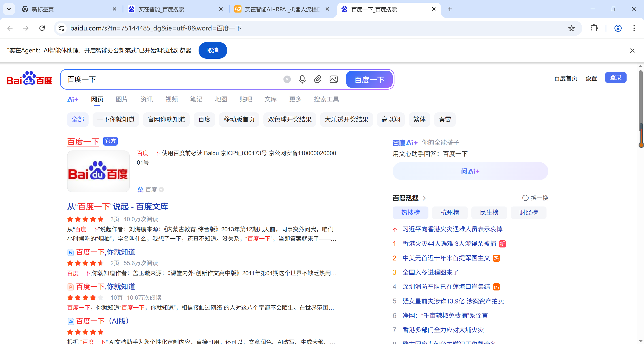Select the 全部 filter chip

click(78, 119)
